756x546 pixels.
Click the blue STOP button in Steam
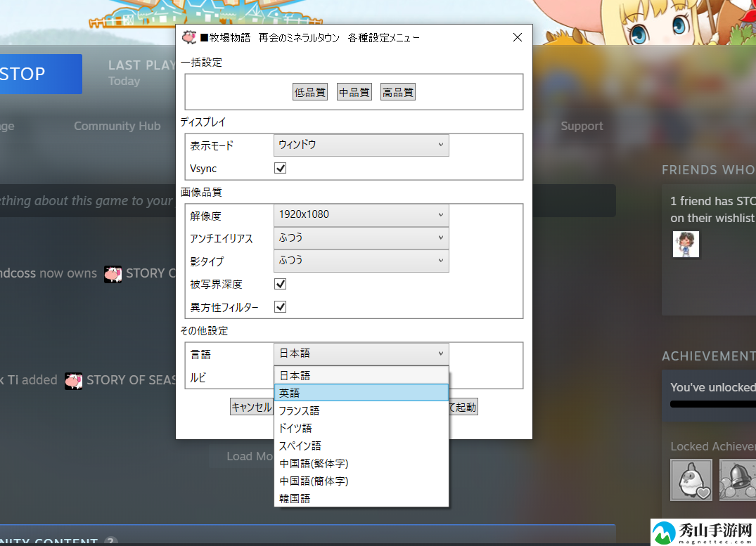point(41,74)
